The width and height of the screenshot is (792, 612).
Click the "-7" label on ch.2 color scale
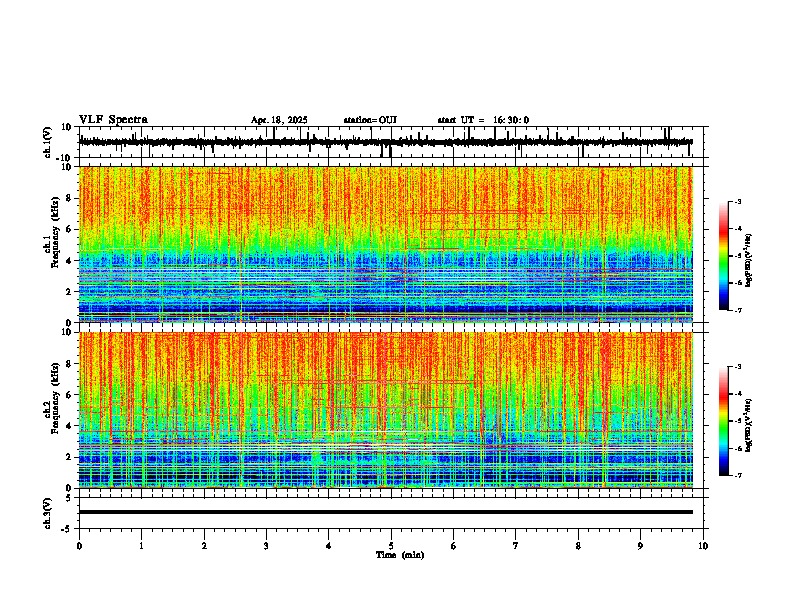pyautogui.click(x=738, y=475)
